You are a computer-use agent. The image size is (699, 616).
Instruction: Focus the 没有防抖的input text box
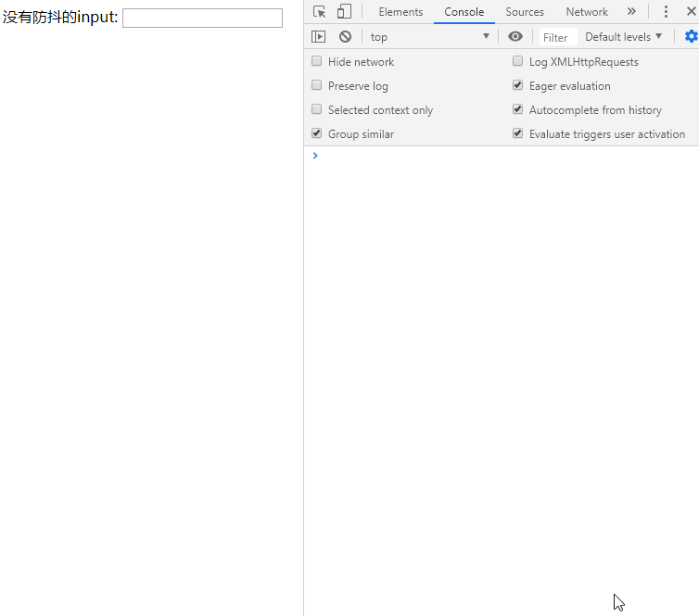pos(202,18)
